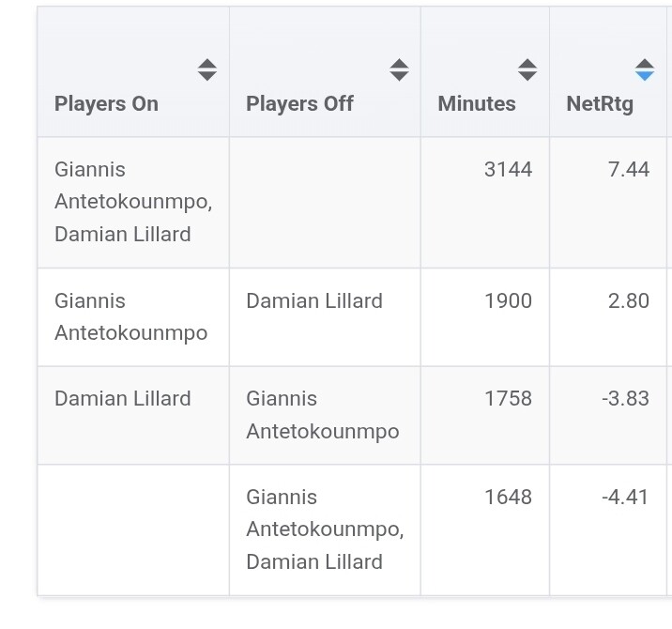The width and height of the screenshot is (672, 629).
Task: Click the 1900 minutes cell
Action: (508, 300)
